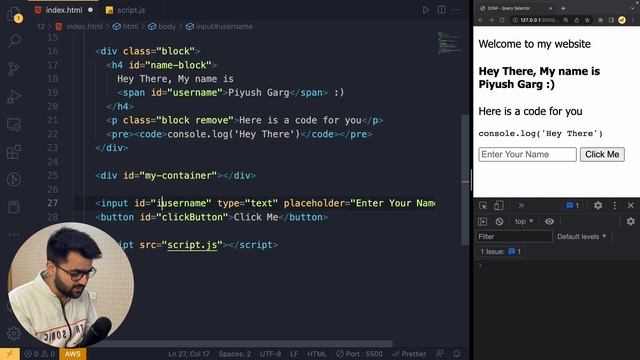
Task: Reload the browser page
Action: [x=502, y=20]
